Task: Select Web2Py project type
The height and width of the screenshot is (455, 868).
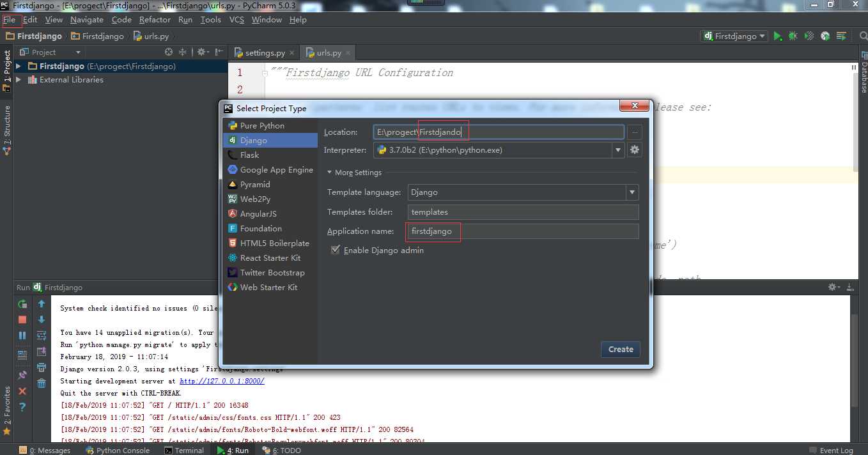Action: tap(270, 199)
